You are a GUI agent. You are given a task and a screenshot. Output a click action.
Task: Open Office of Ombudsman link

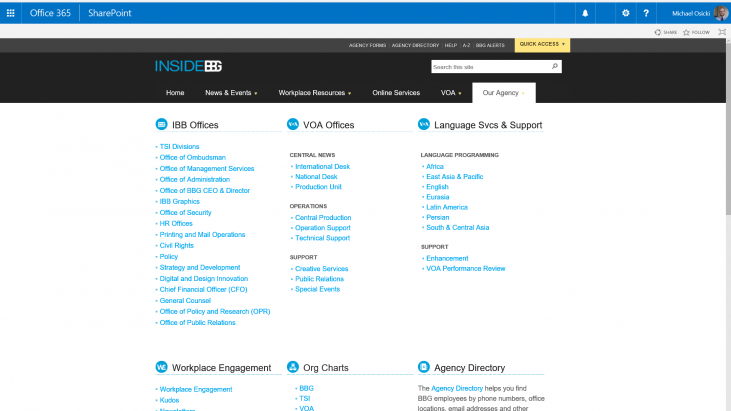click(193, 158)
